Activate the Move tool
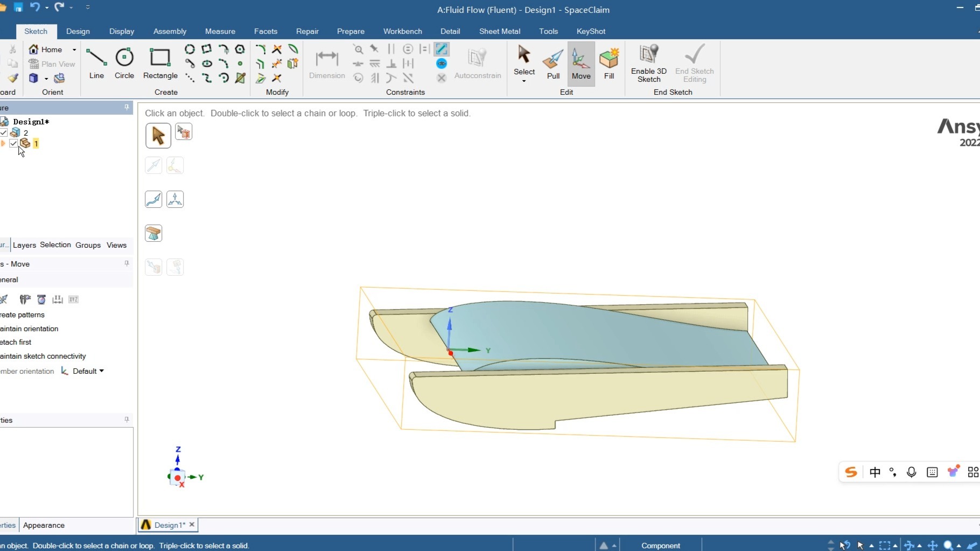This screenshot has width=980, height=551. (581, 64)
